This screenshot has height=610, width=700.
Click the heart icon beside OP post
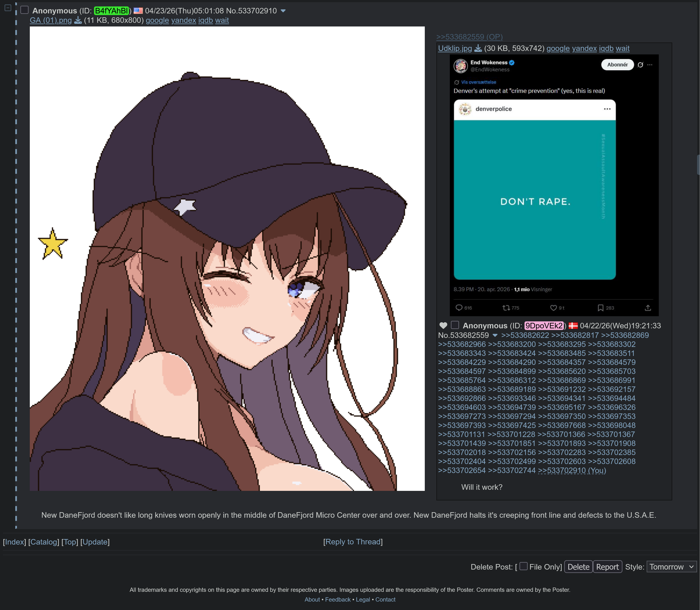(443, 325)
